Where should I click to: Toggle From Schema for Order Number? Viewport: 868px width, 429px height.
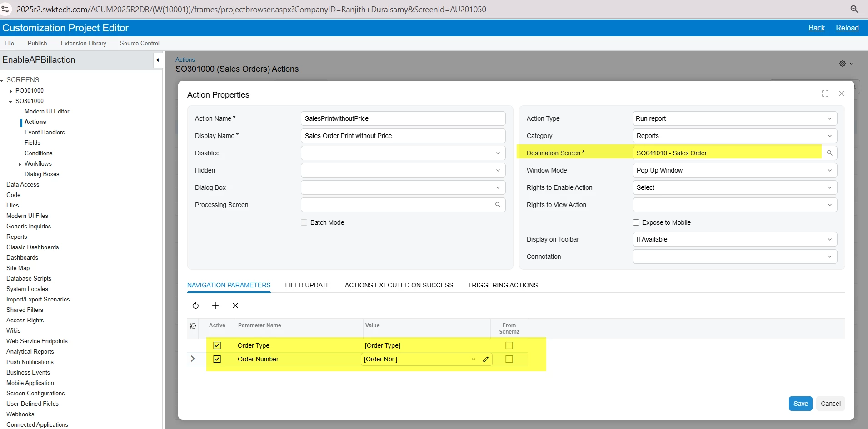509,359
